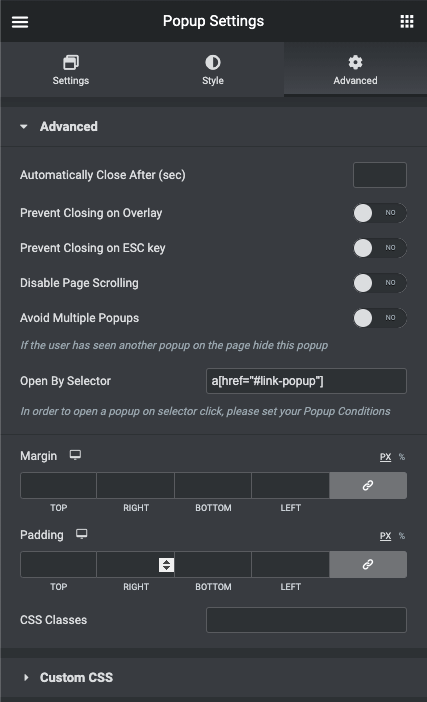Viewport: 427px width, 702px height.
Task: Select PX unit for Padding
Action: 385,536
